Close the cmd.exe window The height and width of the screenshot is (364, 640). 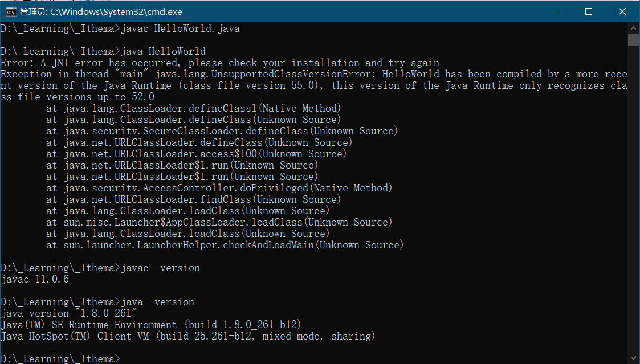[622, 11]
